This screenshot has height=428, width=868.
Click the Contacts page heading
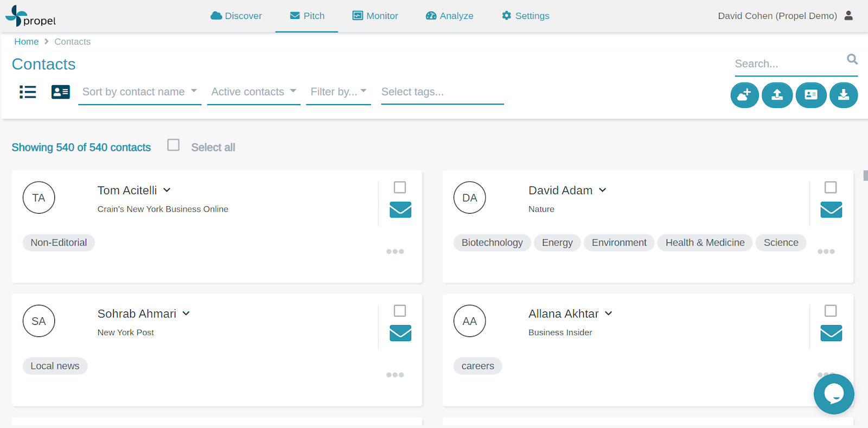point(44,64)
